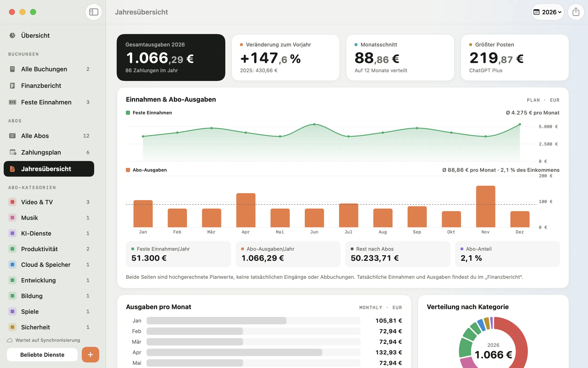Toggle the sidebar panel icon
The width and height of the screenshot is (588, 368).
[94, 12]
